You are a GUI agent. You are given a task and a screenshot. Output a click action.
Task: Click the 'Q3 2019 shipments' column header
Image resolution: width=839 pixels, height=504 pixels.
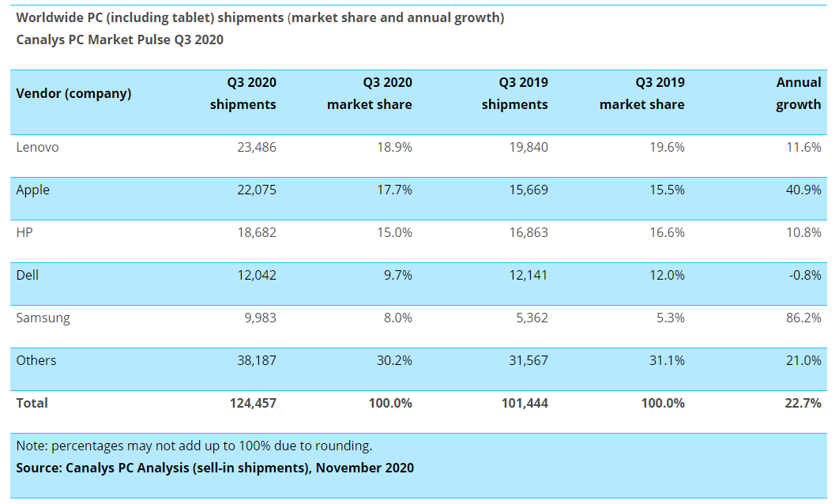pyautogui.click(x=515, y=94)
